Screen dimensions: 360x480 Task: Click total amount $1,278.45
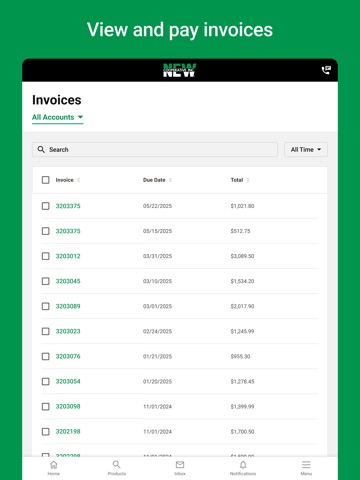coord(242,381)
